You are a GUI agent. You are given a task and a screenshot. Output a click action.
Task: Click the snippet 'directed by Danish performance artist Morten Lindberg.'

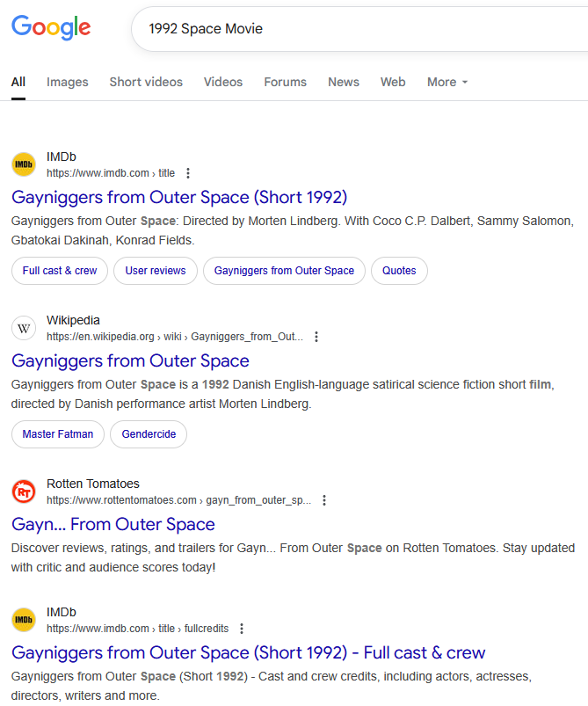[161, 404]
